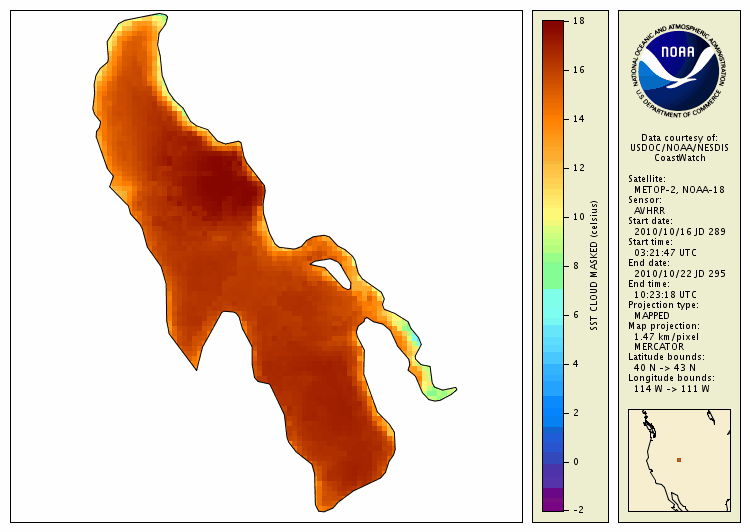This screenshot has height=532, width=750.
Task: Click the 0 label on color scale
Action: 576,462
